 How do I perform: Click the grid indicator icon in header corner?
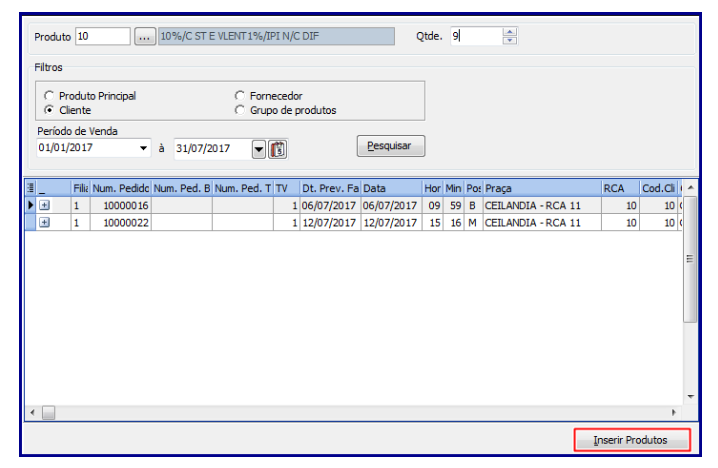pyautogui.click(x=31, y=188)
